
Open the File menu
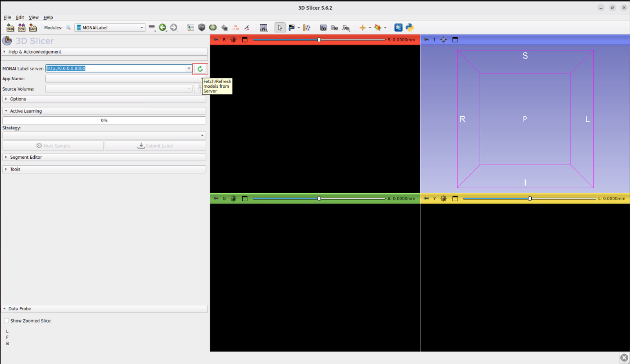click(7, 17)
